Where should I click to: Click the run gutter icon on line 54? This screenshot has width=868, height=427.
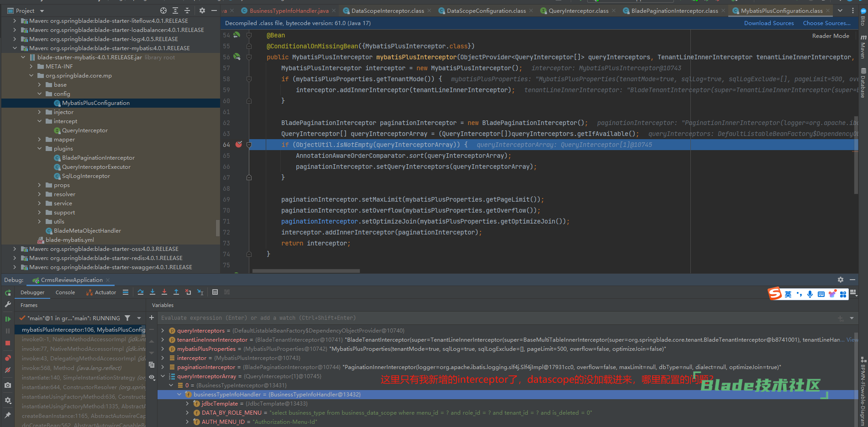click(237, 35)
